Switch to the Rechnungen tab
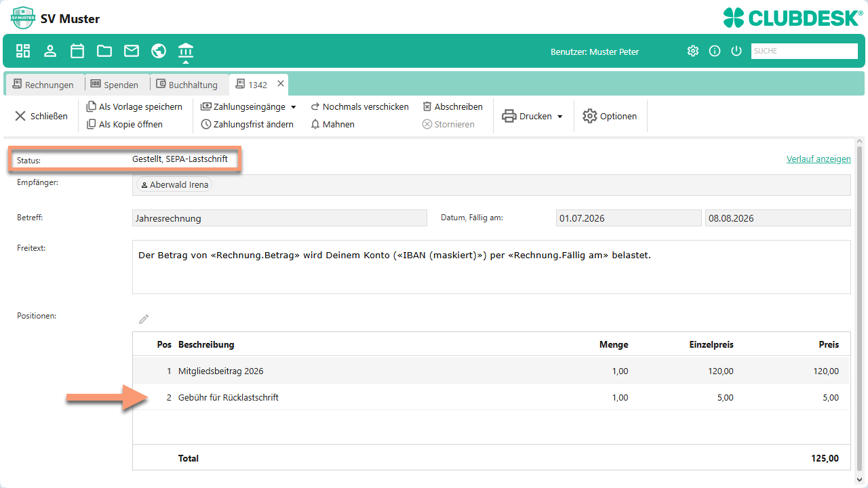 [43, 85]
